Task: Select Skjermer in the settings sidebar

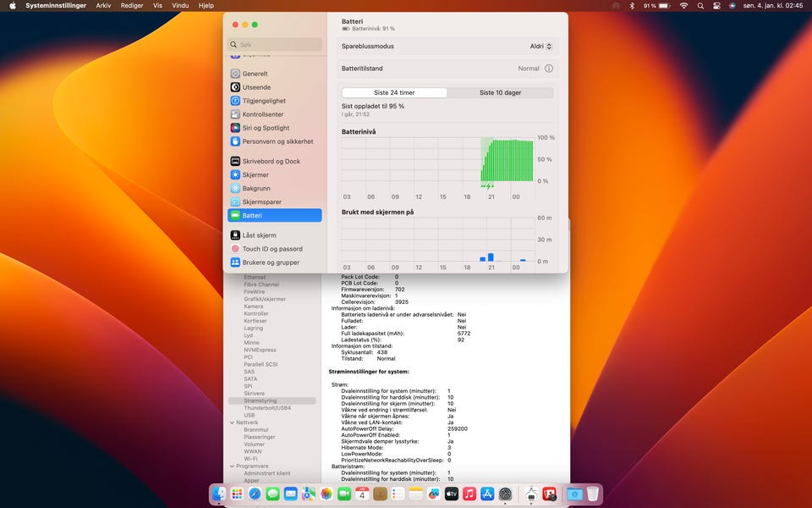Action: click(x=255, y=175)
